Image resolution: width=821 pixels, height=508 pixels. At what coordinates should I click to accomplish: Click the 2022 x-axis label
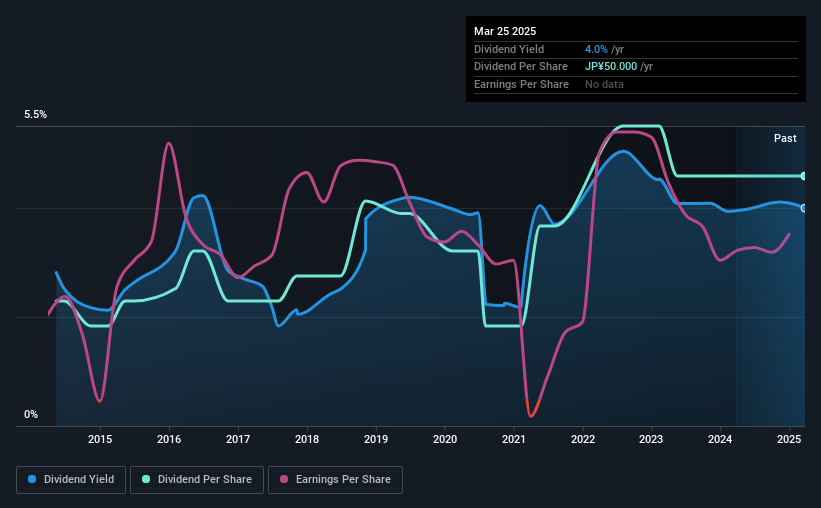[583, 439]
